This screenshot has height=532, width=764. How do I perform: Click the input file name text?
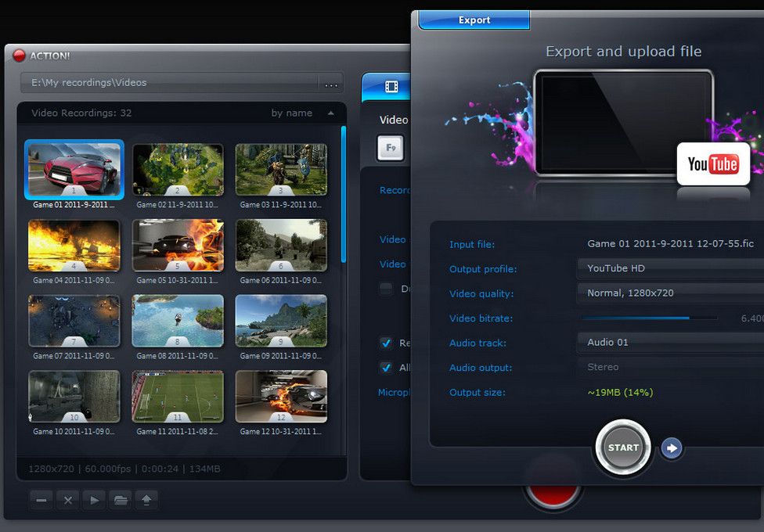(670, 243)
